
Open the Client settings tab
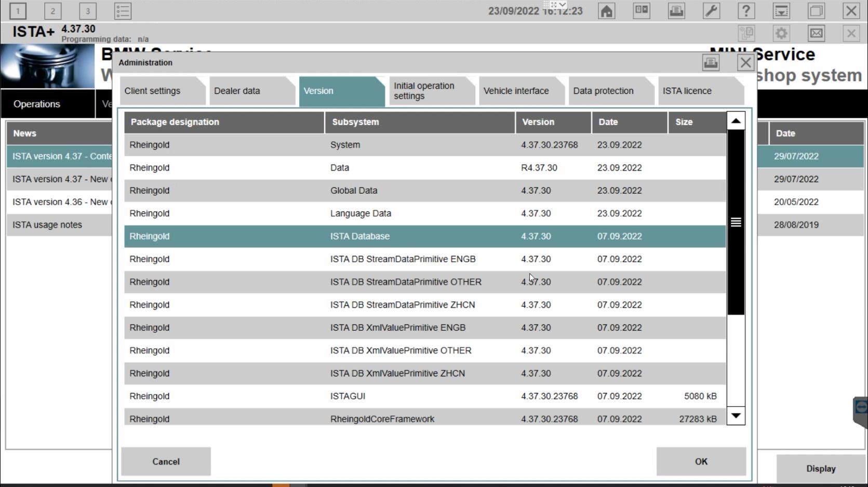click(162, 91)
